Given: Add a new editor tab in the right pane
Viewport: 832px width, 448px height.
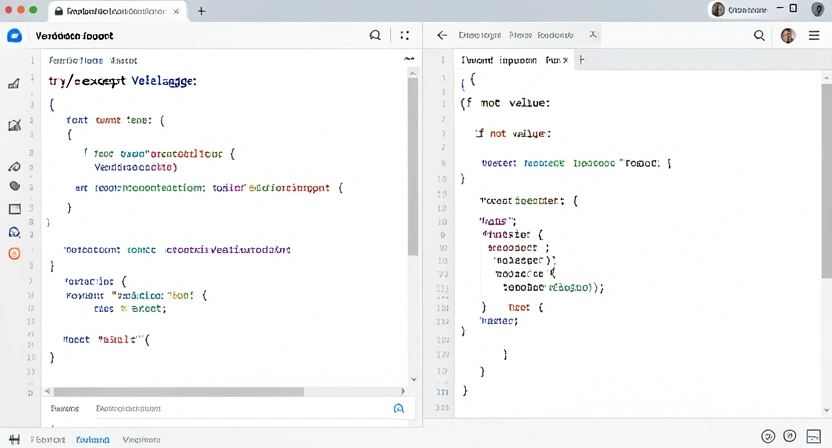Looking at the screenshot, I should [x=582, y=60].
